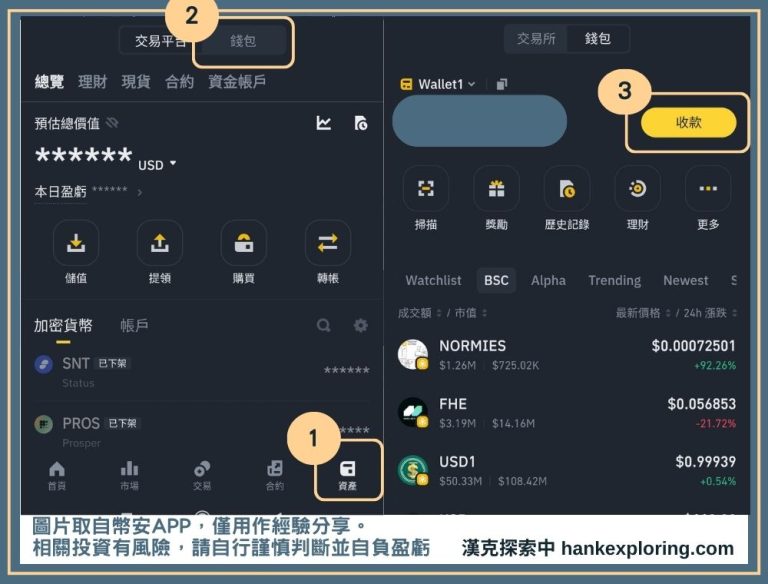Image resolution: width=768 pixels, height=584 pixels.
Task: Open the USD currency dropdown
Action: pyautogui.click(x=158, y=164)
